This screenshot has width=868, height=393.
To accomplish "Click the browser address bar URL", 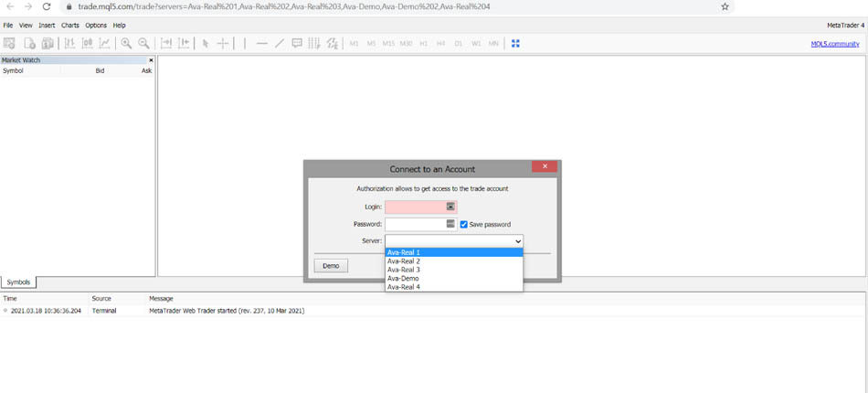I will point(283,6).
